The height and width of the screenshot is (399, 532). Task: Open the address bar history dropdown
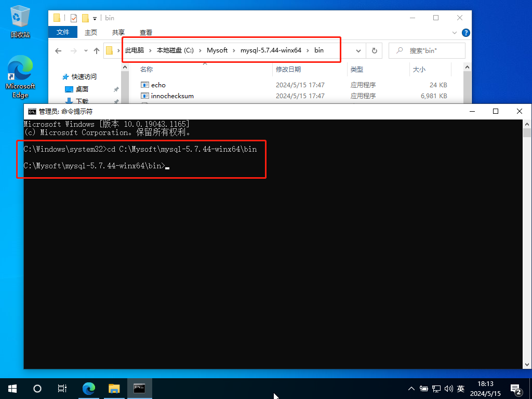tap(358, 51)
